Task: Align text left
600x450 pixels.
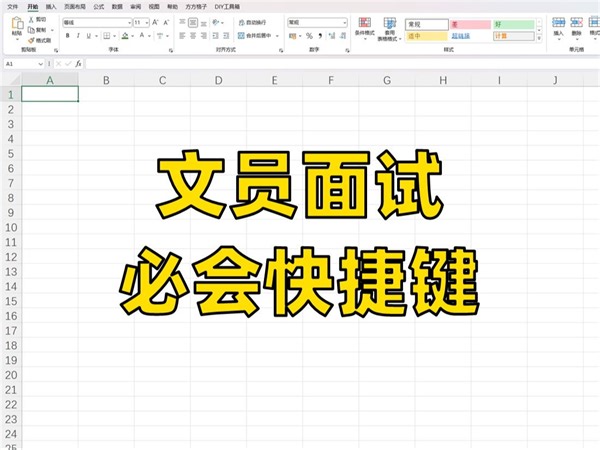Action: click(x=182, y=36)
